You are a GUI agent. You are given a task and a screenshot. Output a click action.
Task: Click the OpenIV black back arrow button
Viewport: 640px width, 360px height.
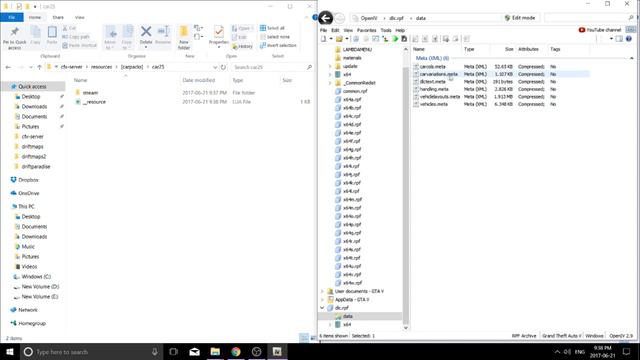pyautogui.click(x=325, y=18)
